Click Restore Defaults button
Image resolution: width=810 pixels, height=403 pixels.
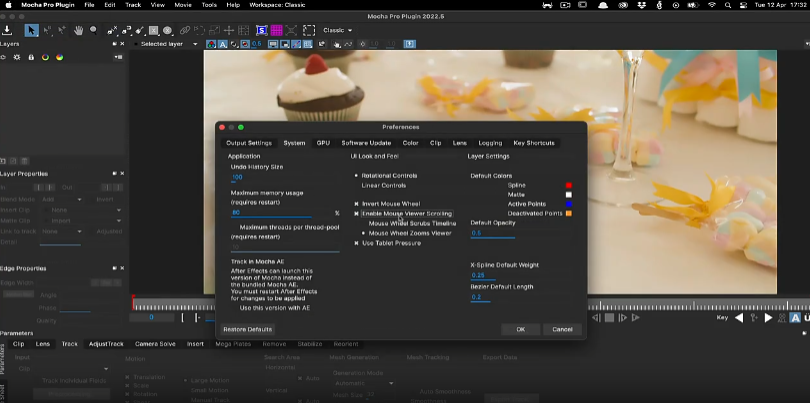[x=247, y=330]
